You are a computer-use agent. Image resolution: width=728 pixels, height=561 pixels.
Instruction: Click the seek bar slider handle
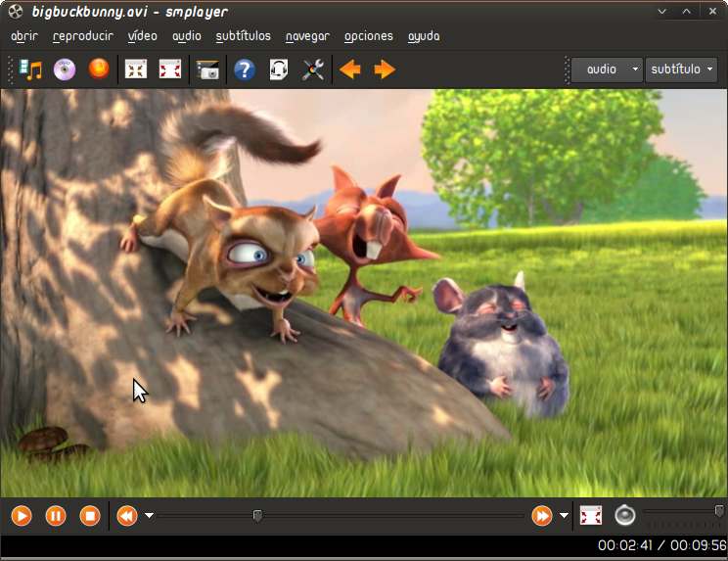(257, 516)
